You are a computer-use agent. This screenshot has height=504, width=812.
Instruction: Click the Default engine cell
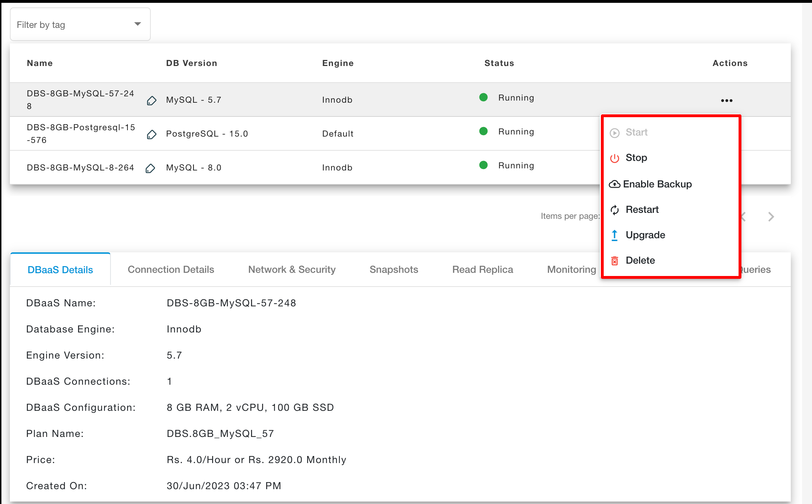pos(338,134)
